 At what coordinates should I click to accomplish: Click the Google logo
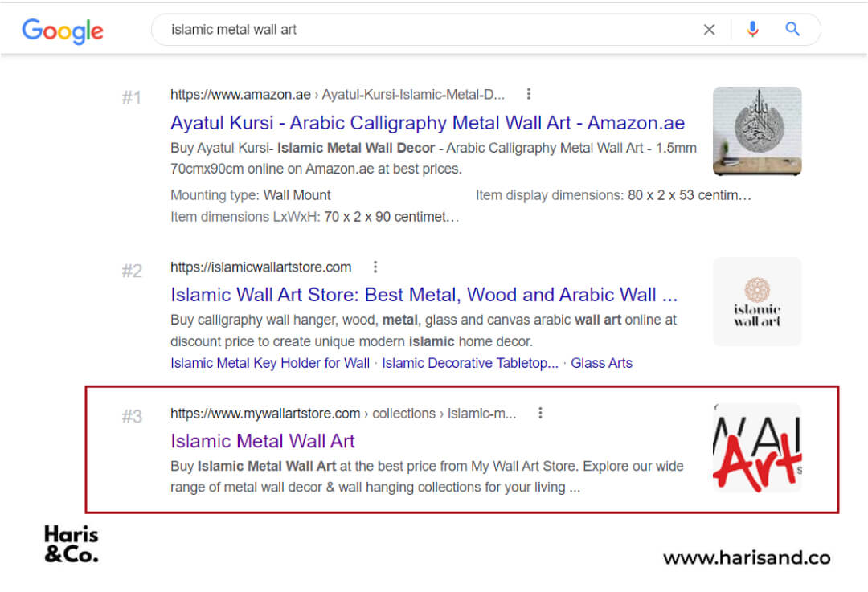click(63, 31)
